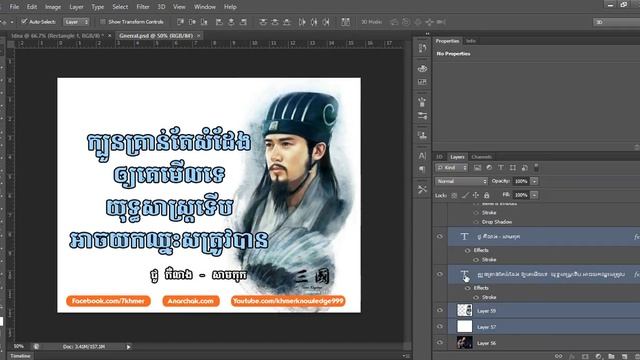The width and height of the screenshot is (640, 360).
Task: Click the Align Horizontal Centers icon
Action: pyautogui.click(x=231, y=22)
